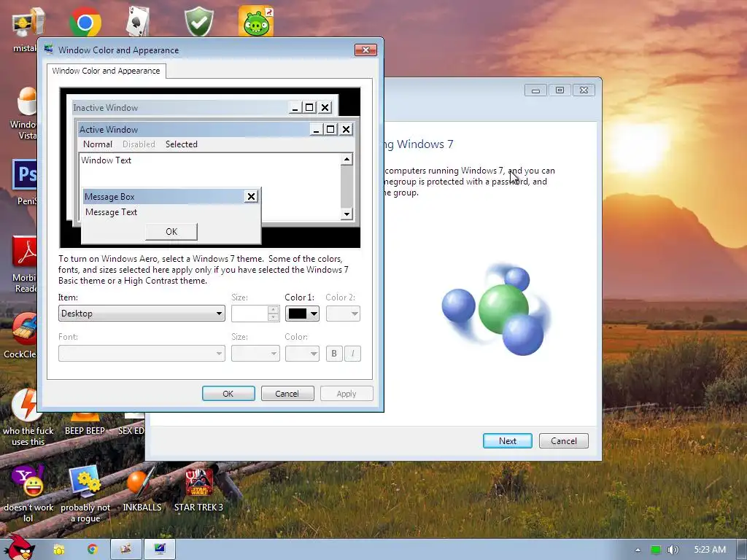Open the Bad Piggies green pig desktop icon

[256, 21]
